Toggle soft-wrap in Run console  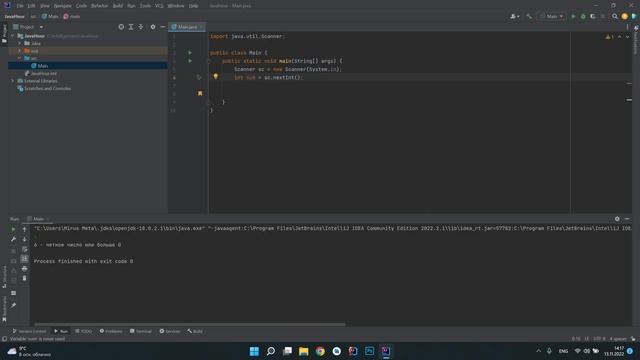tap(24, 249)
